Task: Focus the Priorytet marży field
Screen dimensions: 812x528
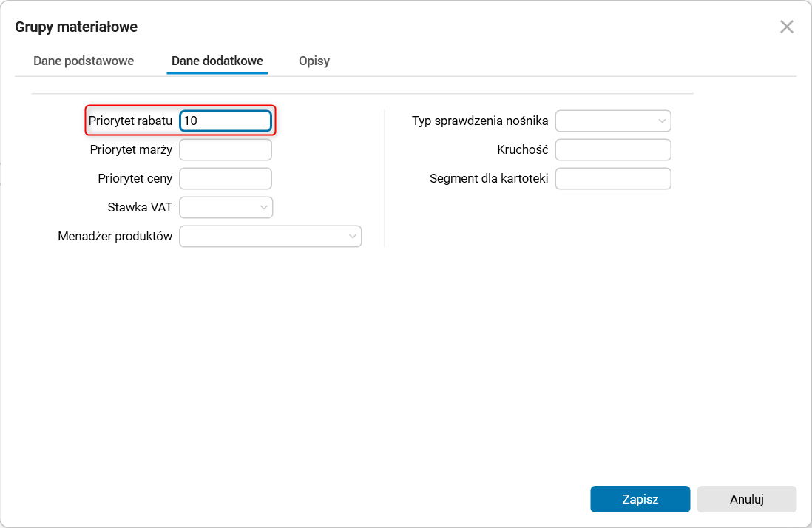Action: pos(226,150)
